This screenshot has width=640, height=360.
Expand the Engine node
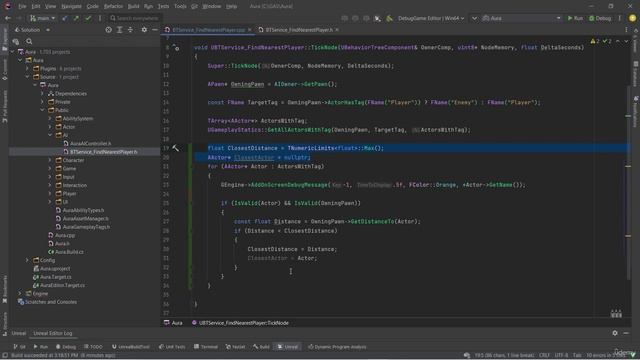click(20, 293)
